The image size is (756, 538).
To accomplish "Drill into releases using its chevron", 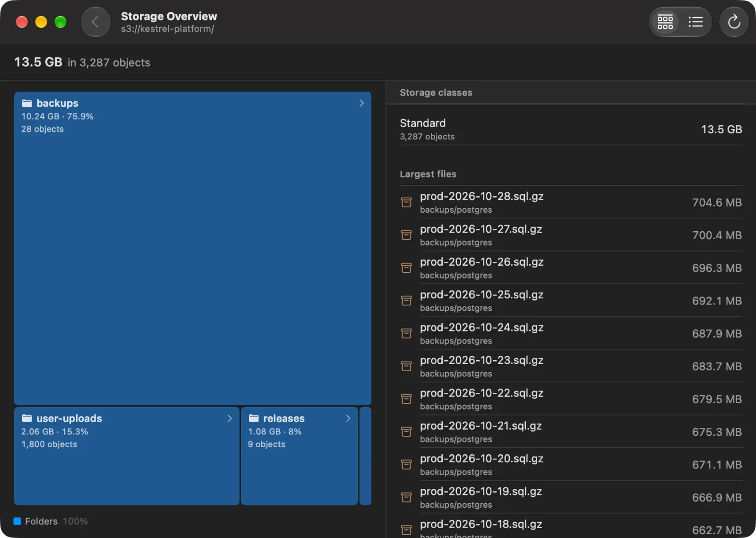I will click(348, 418).
